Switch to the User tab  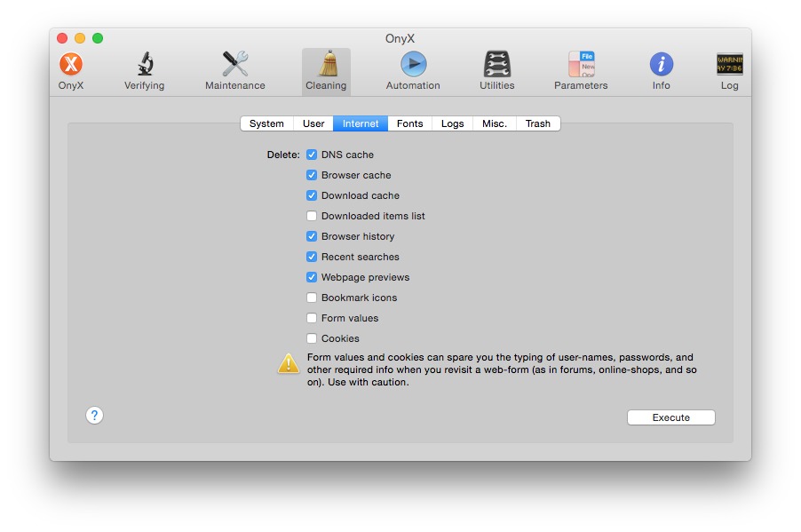313,123
